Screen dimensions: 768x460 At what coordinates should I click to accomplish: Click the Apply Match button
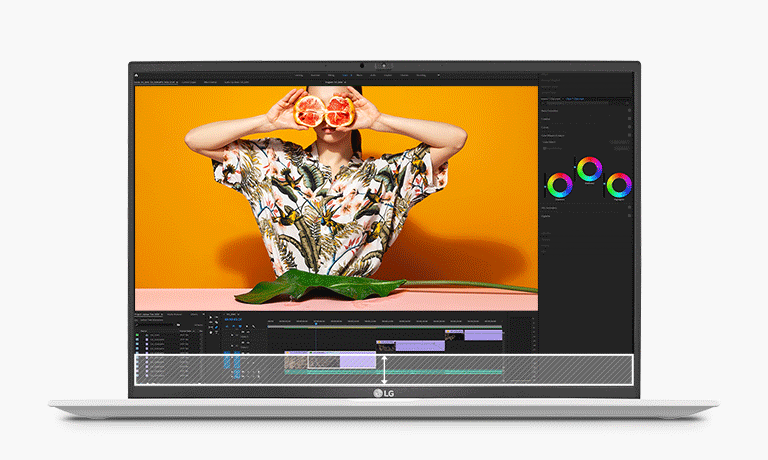[x=620, y=149]
